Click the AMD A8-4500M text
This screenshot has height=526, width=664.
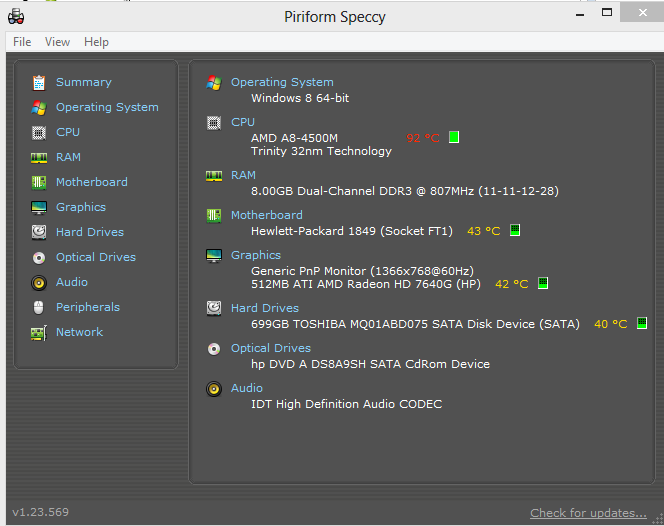click(294, 138)
